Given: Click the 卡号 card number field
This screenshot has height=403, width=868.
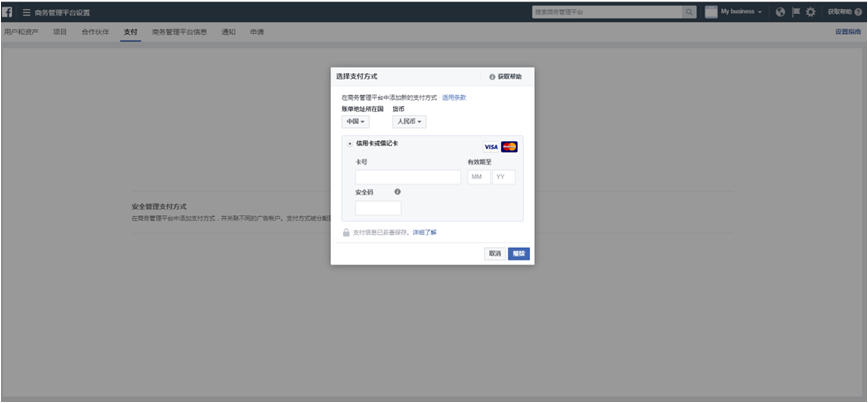Looking at the screenshot, I should tap(408, 177).
